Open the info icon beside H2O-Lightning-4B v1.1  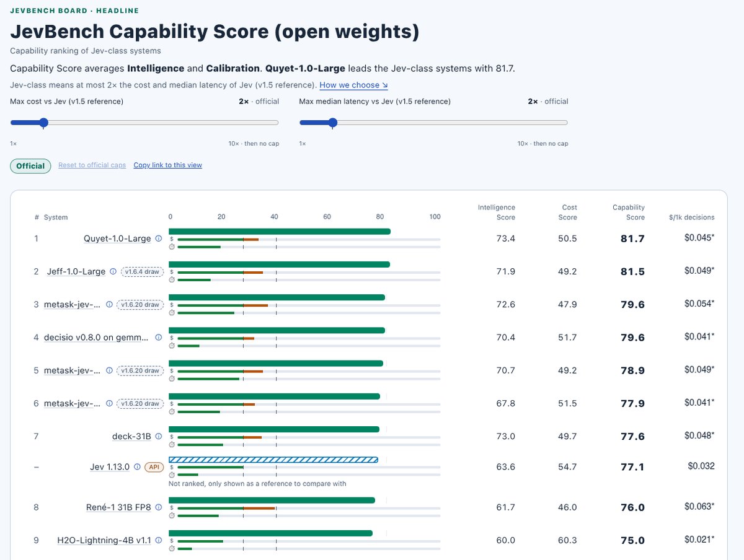pyautogui.click(x=158, y=540)
